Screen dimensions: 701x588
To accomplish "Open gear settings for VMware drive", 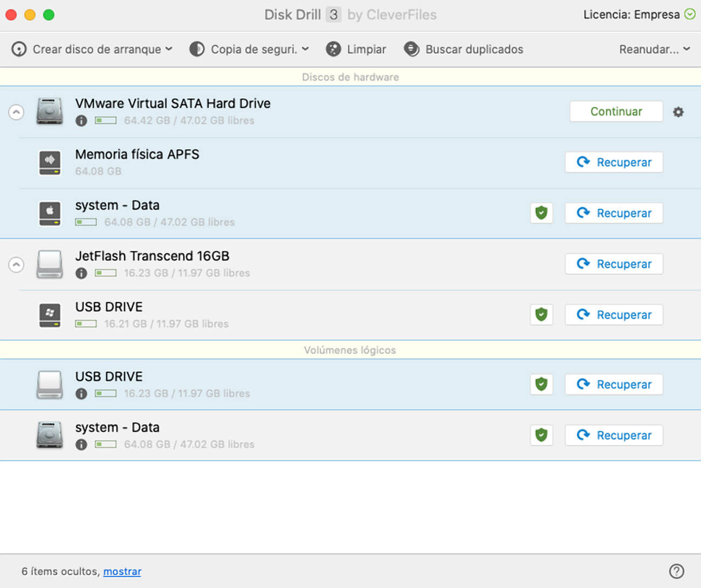I will pyautogui.click(x=678, y=112).
